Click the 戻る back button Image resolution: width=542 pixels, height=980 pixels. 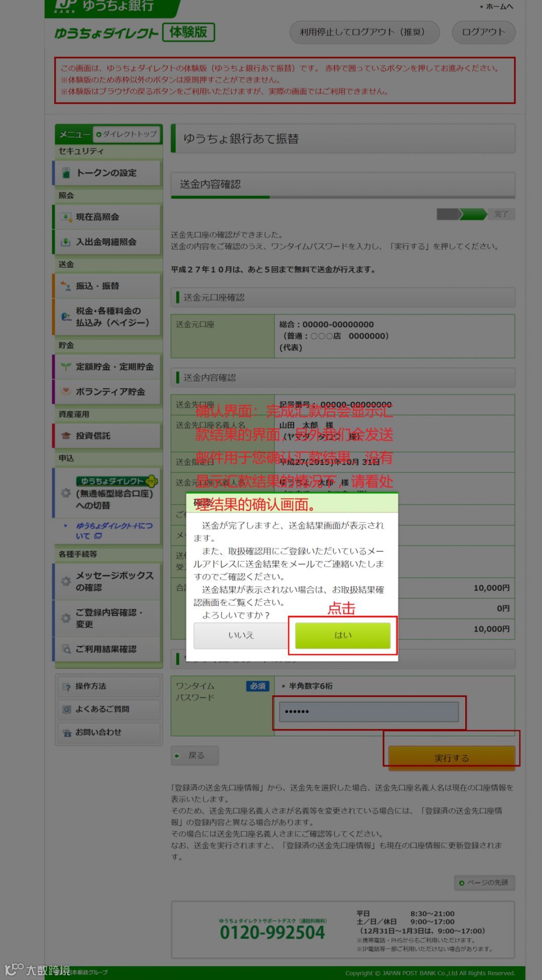click(x=195, y=755)
